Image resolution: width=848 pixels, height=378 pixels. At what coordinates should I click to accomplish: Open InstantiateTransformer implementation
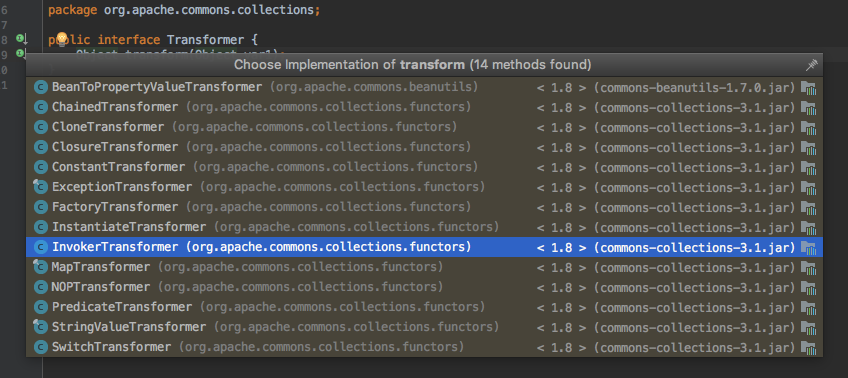[425, 227]
